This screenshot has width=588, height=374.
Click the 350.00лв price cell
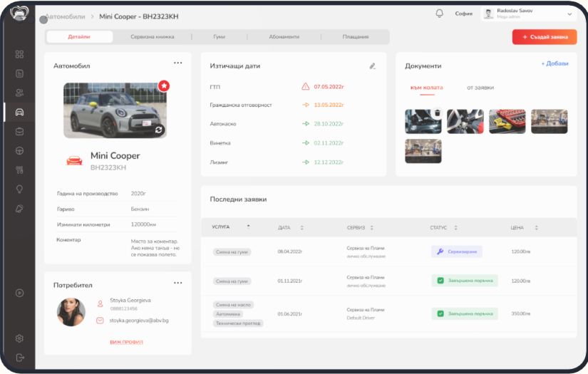(521, 313)
